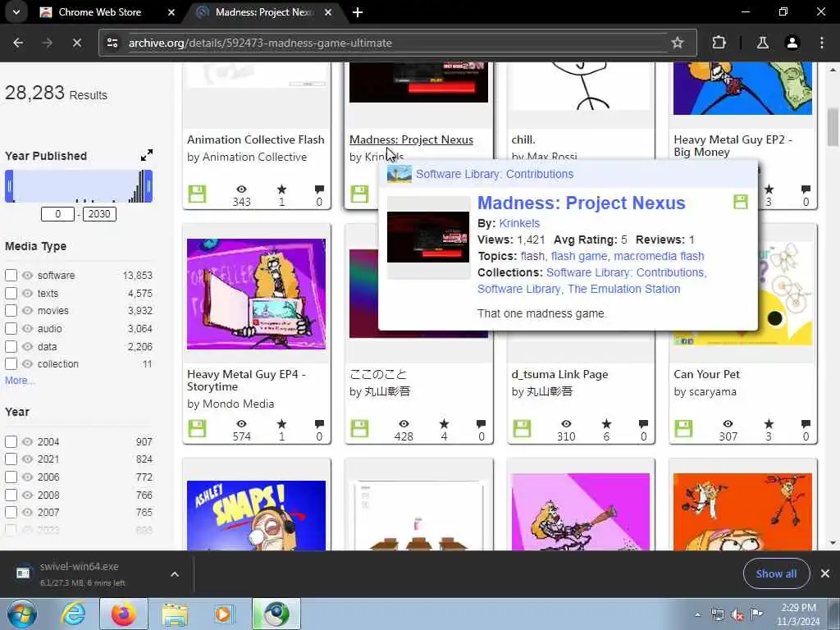The image size is (840, 630).
Task: Click favorites star on Animation Collective card
Action: pos(282,189)
